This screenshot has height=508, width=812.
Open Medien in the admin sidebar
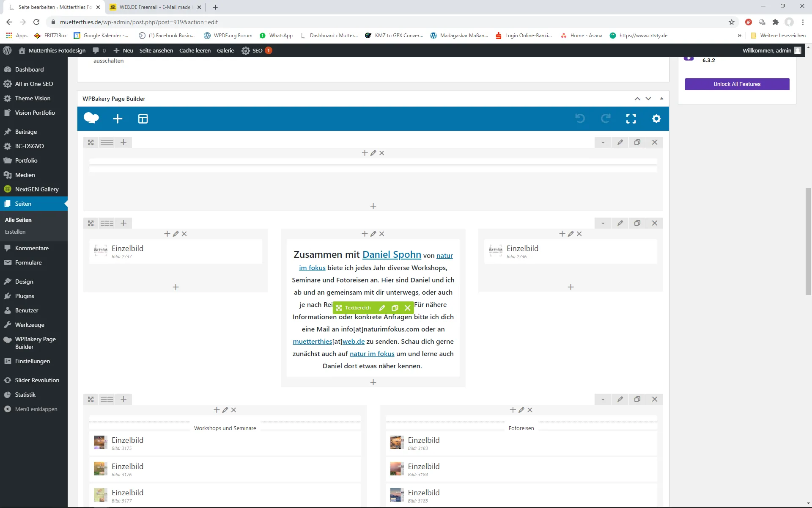click(x=25, y=175)
